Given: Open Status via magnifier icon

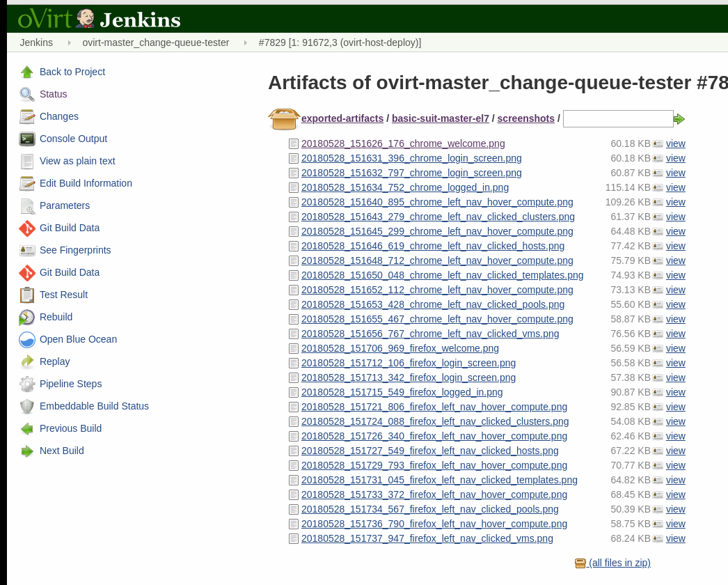Looking at the screenshot, I should point(27,94).
